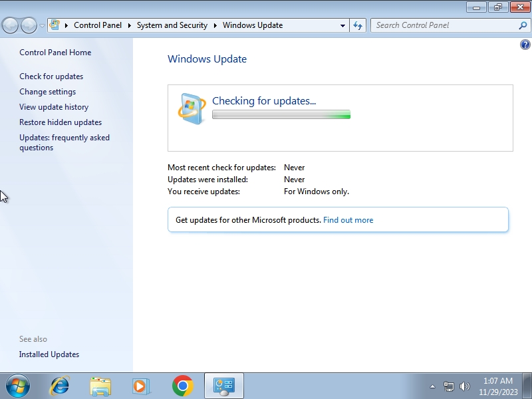
Task: Open the Windows Start button
Action: click(x=18, y=386)
